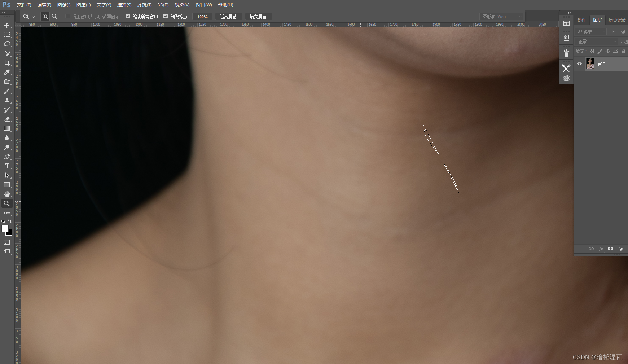Viewport: 628px width, 364px height.
Task: Open the 3D cube panel in side dock
Action: 566,38
